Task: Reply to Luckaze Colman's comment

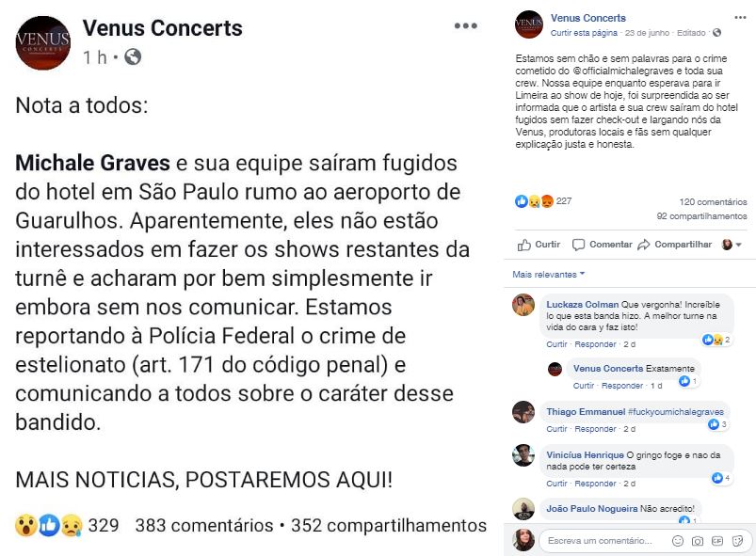Action: pos(595,344)
